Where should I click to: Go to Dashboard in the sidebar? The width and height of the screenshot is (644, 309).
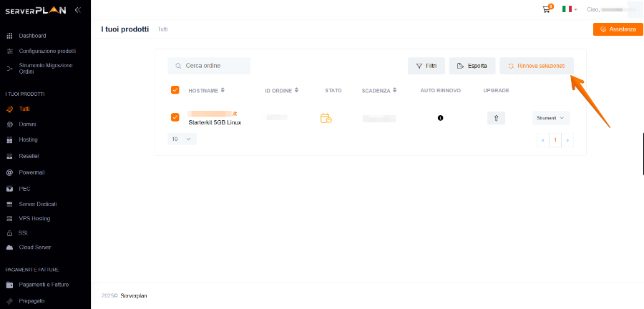click(32, 36)
